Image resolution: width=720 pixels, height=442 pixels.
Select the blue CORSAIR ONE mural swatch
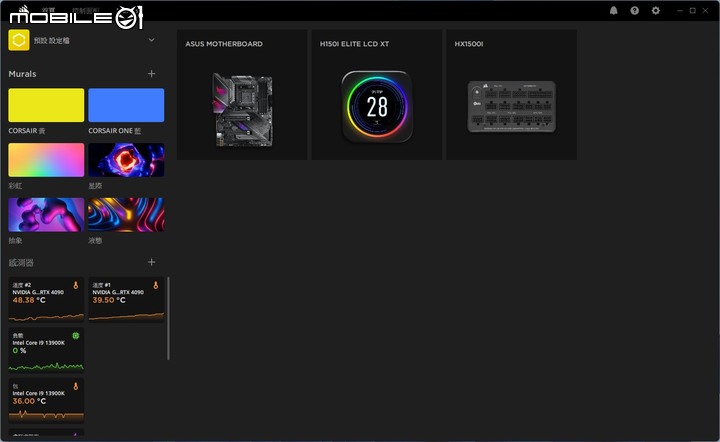126,105
